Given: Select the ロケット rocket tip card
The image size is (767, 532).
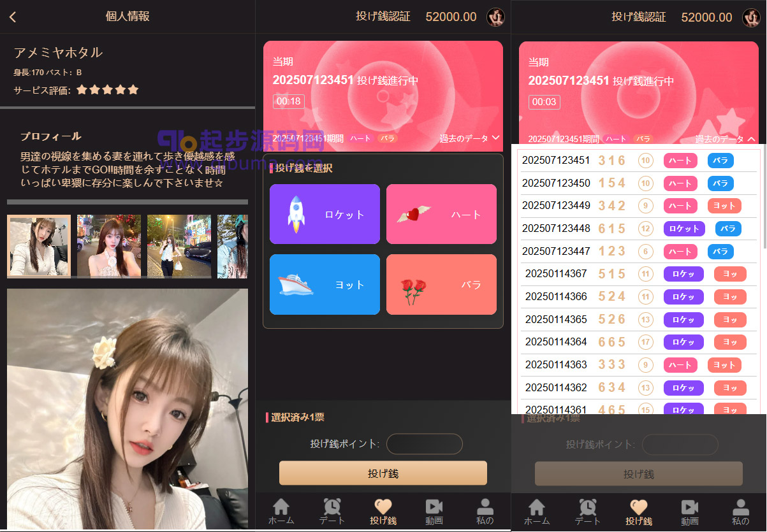Looking at the screenshot, I should click(x=325, y=214).
